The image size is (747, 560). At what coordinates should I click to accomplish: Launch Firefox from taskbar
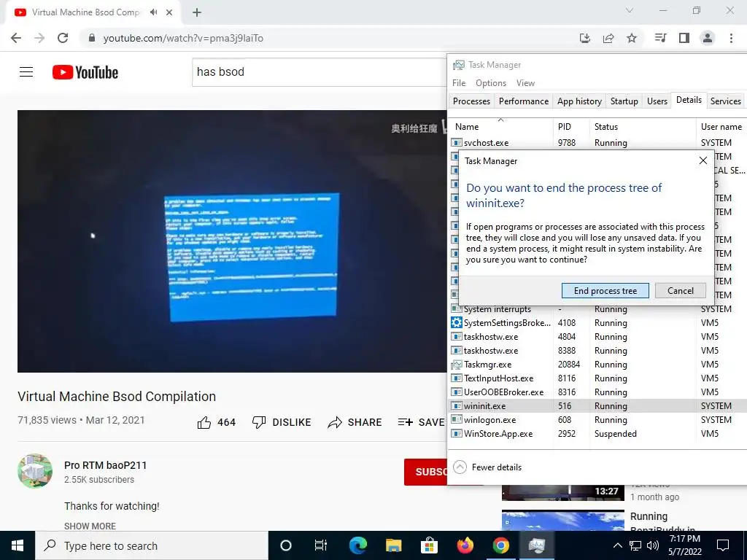click(465, 545)
